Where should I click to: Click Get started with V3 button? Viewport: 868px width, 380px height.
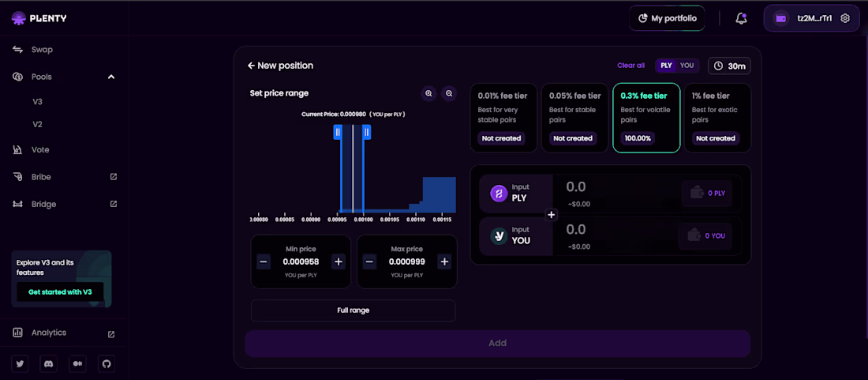[60, 292]
